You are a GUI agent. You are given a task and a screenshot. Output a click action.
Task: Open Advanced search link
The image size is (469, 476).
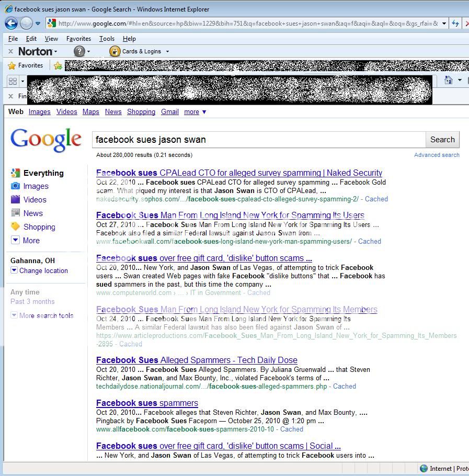pyautogui.click(x=437, y=155)
